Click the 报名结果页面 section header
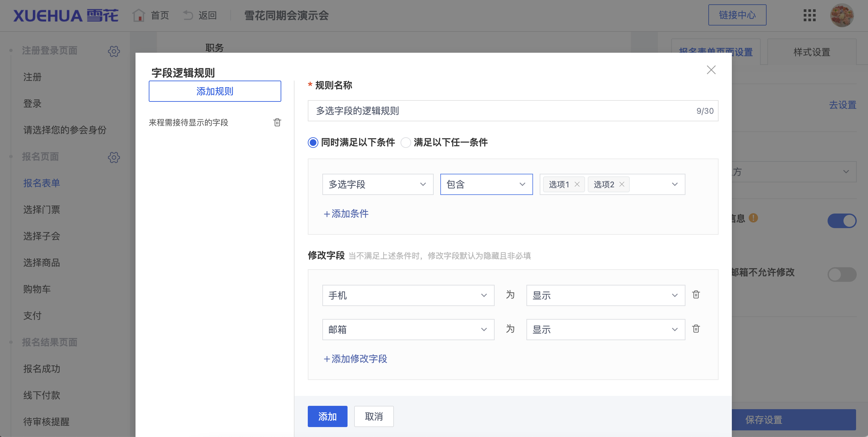This screenshot has height=437, width=868. (x=50, y=343)
